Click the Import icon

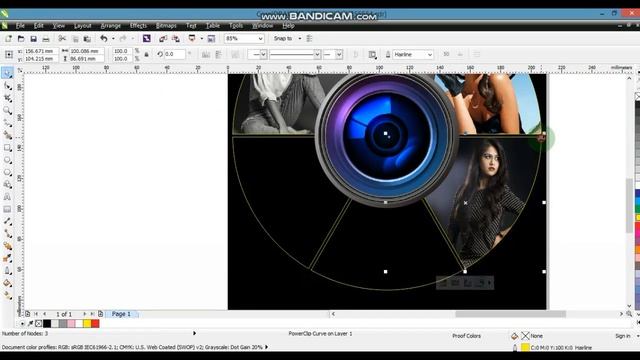(x=163, y=38)
